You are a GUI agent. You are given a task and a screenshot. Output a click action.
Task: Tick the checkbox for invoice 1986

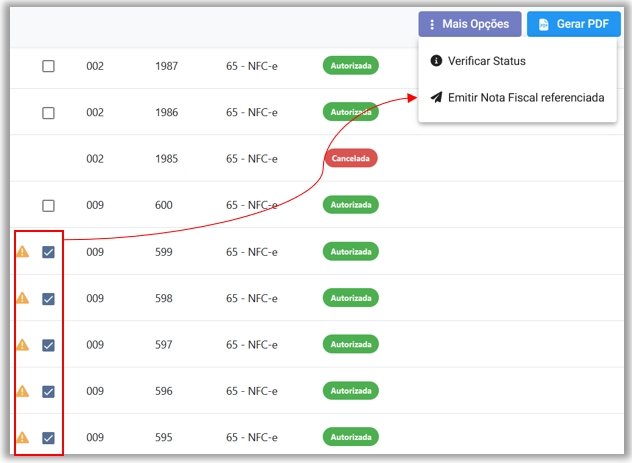tap(48, 113)
